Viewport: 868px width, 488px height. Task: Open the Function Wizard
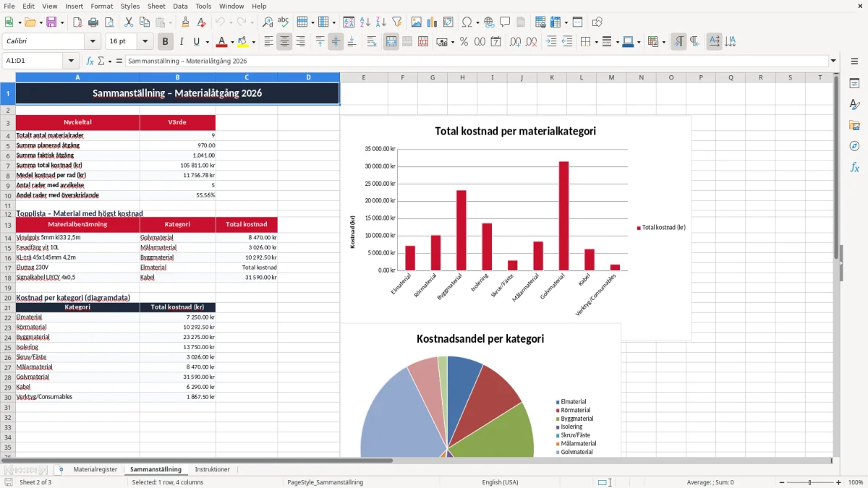(x=90, y=61)
